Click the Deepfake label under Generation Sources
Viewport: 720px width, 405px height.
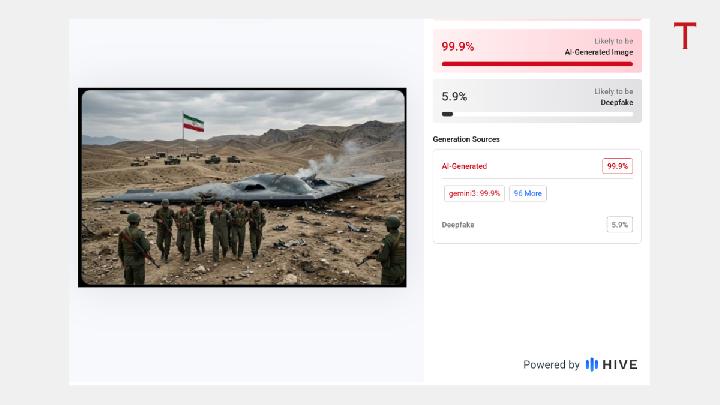(x=458, y=224)
